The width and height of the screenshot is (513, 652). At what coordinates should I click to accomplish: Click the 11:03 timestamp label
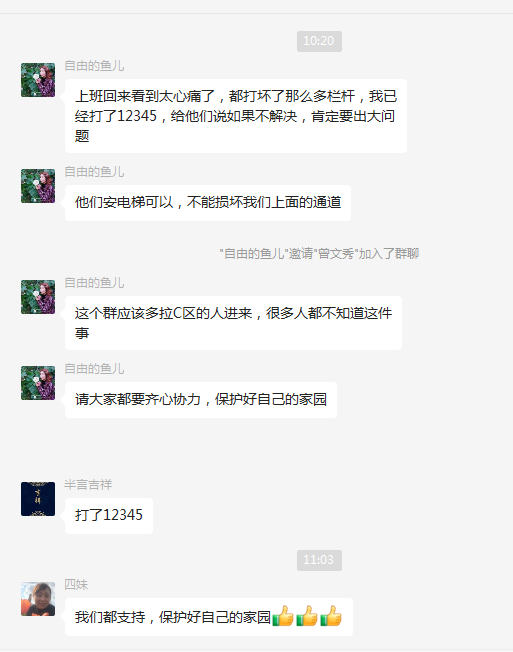pyautogui.click(x=319, y=560)
